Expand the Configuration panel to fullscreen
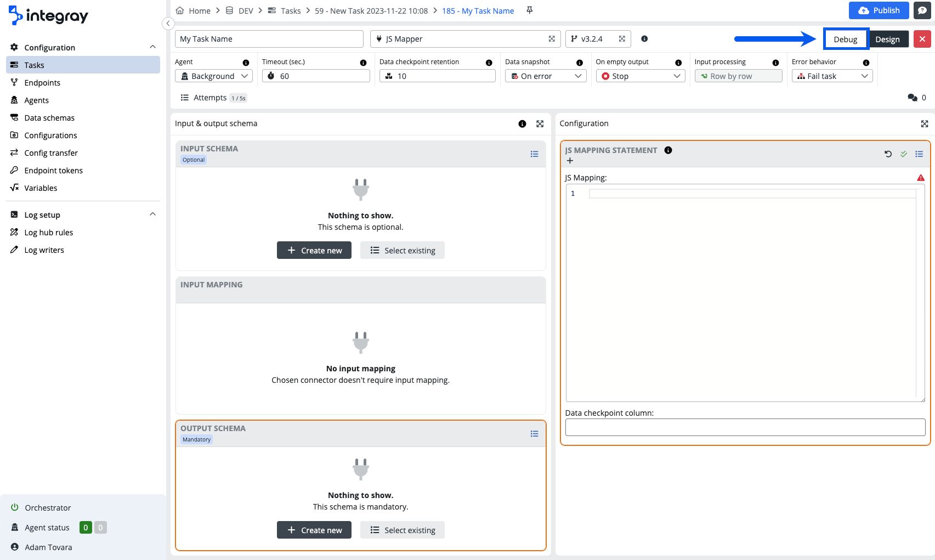The height and width of the screenshot is (560, 935). (x=924, y=124)
